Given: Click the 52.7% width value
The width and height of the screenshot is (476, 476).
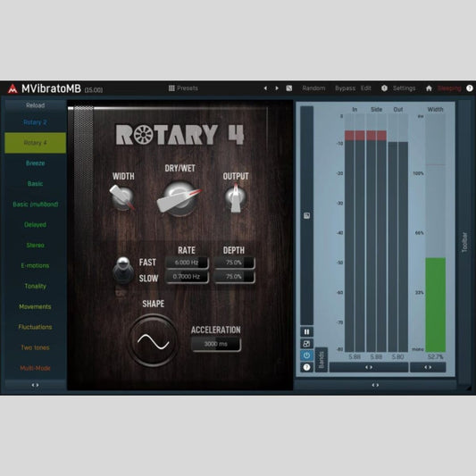Looking at the screenshot, I should tap(435, 356).
